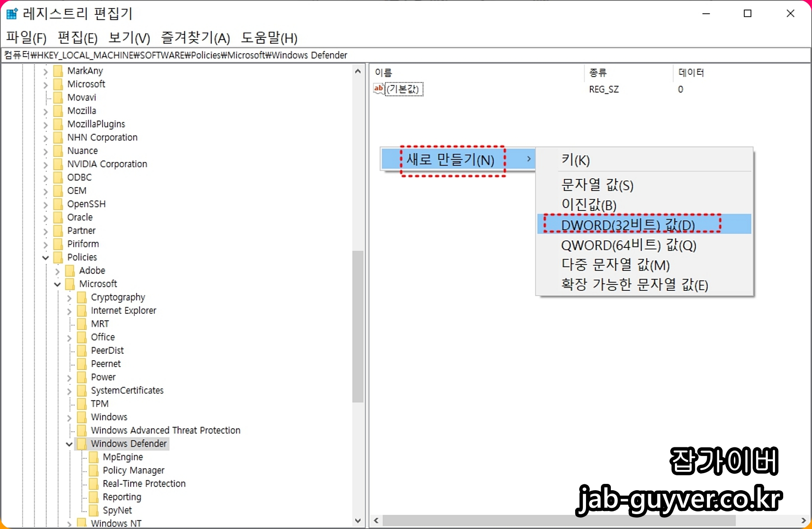Click the ab icon of (기본값) value

tap(378, 89)
